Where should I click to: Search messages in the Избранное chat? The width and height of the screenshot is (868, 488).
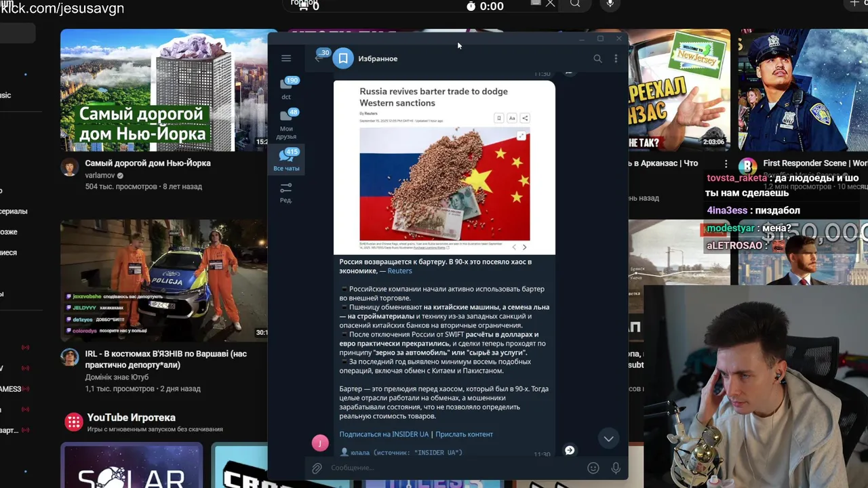coord(597,58)
